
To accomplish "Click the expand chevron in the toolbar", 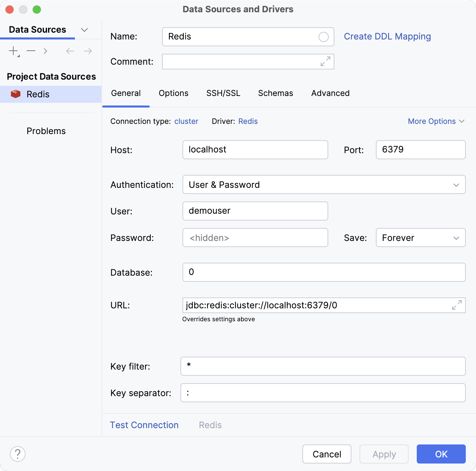I will pos(45,51).
